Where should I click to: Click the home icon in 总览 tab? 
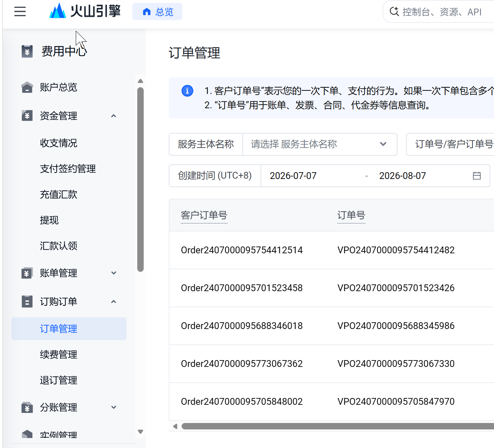[147, 12]
